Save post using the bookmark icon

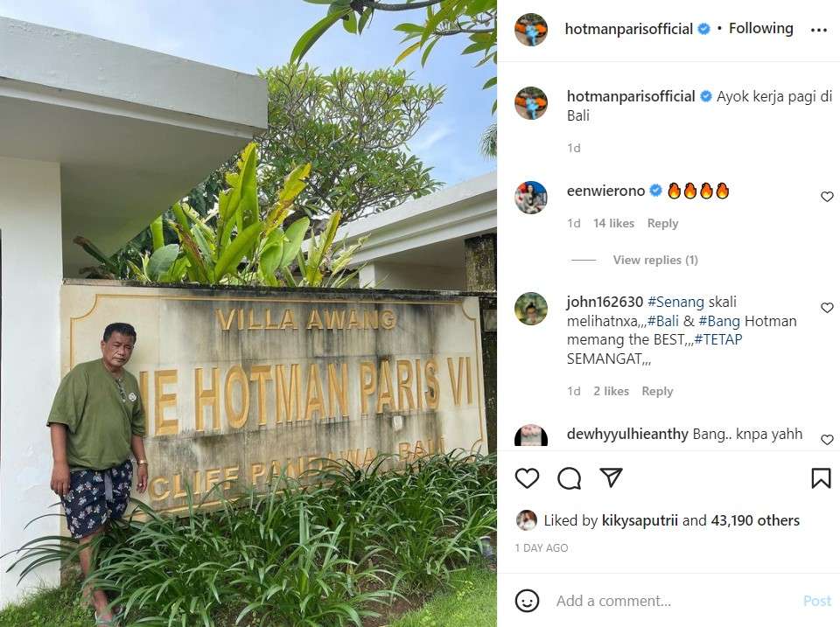tap(821, 478)
